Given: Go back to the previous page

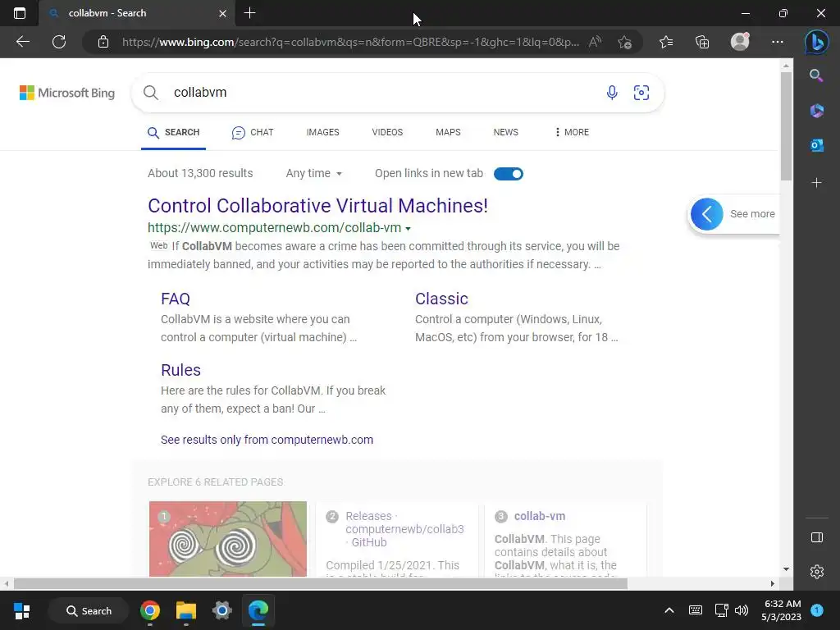Looking at the screenshot, I should (x=22, y=42).
